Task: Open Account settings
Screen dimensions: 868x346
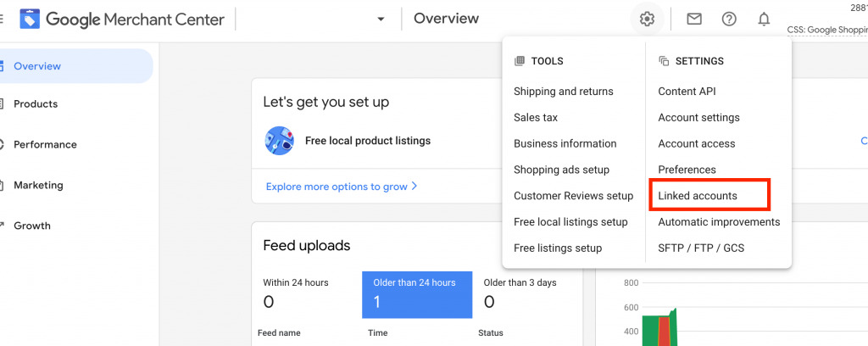Action: point(698,117)
